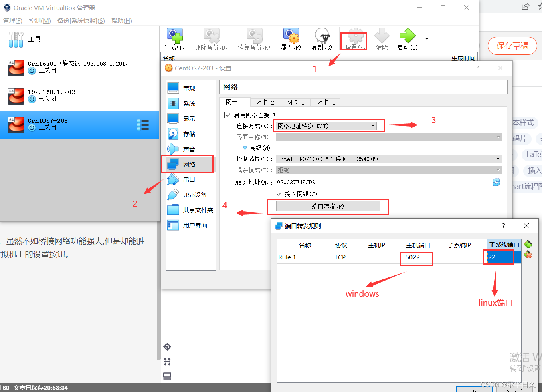
Task: Switch to the 网卡 2 tab
Action: (265, 102)
